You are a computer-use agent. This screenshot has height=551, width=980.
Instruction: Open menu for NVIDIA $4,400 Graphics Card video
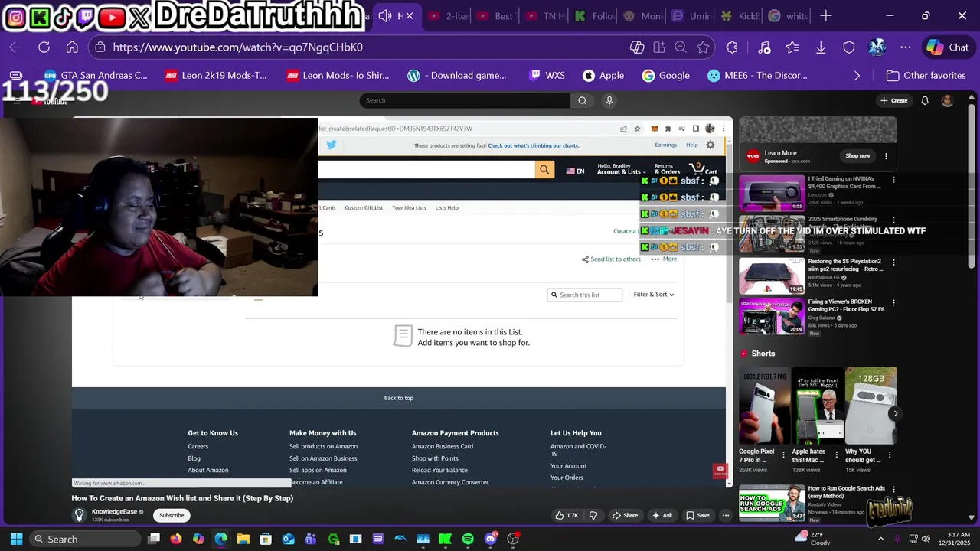coord(893,180)
